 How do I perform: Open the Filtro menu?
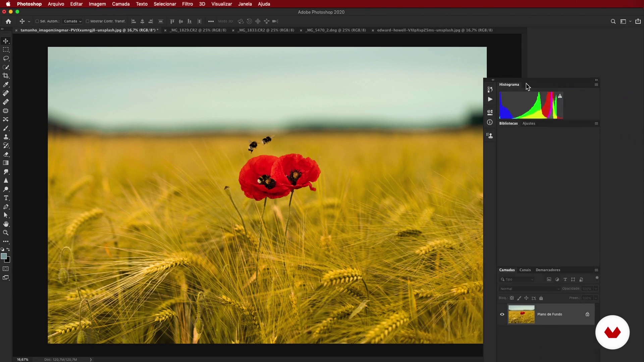click(187, 4)
